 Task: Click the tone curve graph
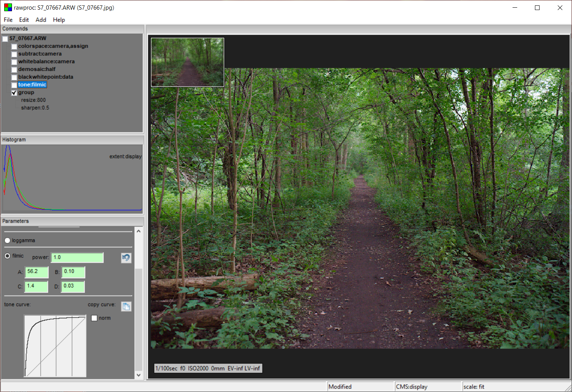click(55, 346)
